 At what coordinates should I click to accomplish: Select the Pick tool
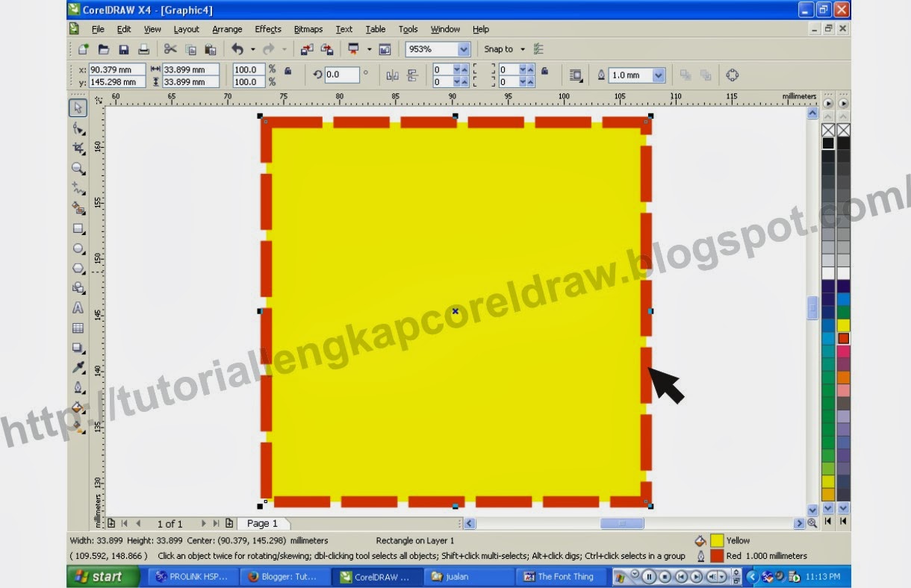[78, 107]
